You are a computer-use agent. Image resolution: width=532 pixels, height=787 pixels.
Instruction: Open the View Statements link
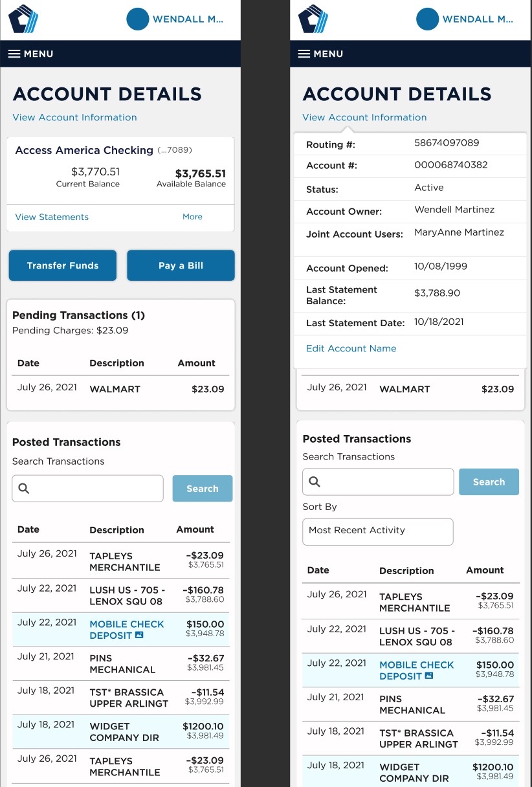[52, 217]
